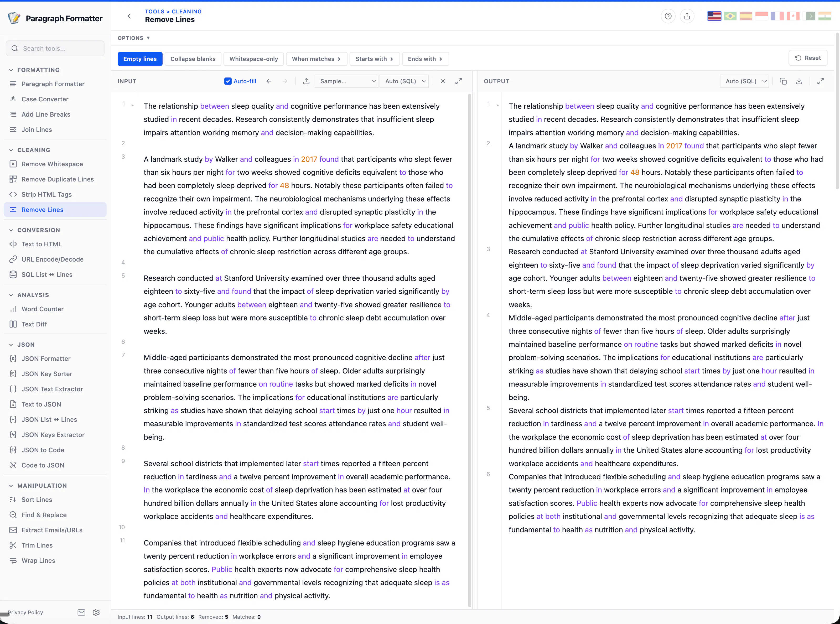Open the Case Converter tool
The width and height of the screenshot is (840, 624).
click(55, 99)
